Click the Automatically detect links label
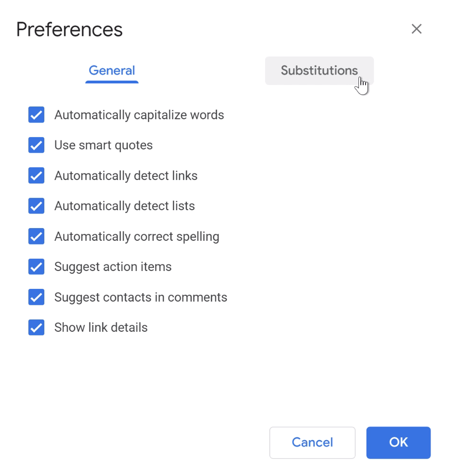 (125, 175)
